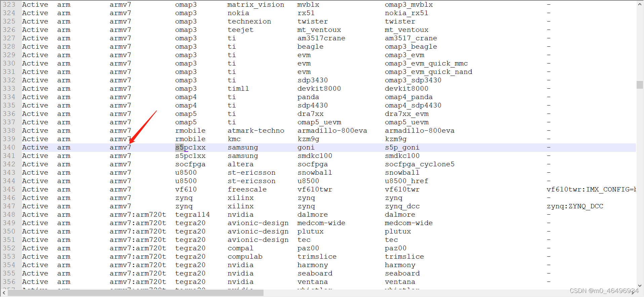Click 'rmobile' on line 338

(x=190, y=131)
